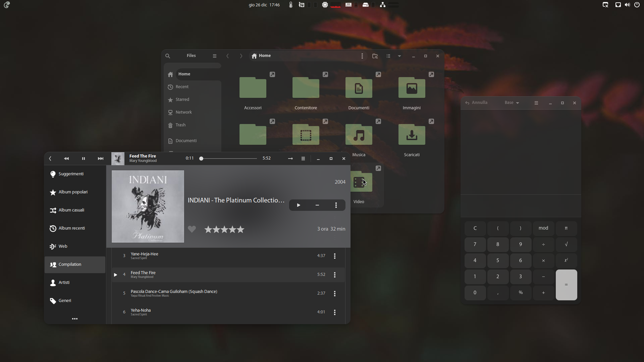644x362 pixels.
Task: Open the INDIANI album cover artwork
Action: point(148,206)
